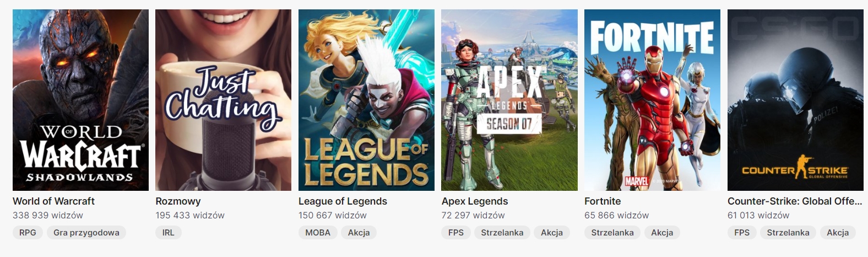This screenshot has width=868, height=257.
Task: Click the Fortnite title link
Action: click(x=603, y=201)
